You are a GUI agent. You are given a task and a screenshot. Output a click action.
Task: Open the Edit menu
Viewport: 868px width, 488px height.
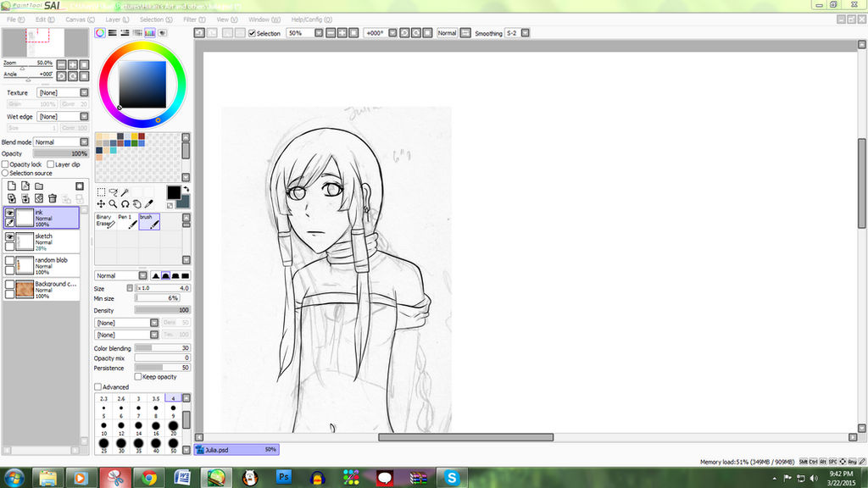45,19
